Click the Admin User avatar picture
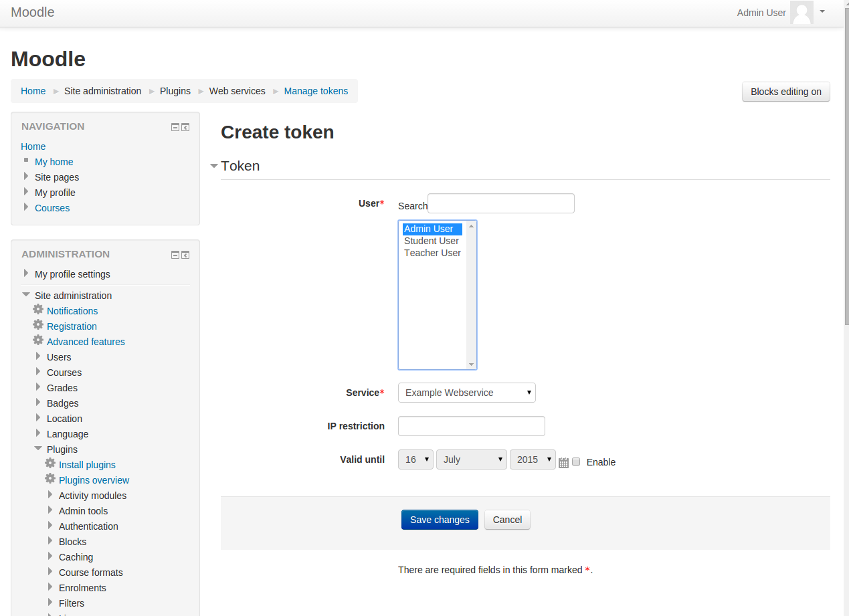 [x=801, y=13]
